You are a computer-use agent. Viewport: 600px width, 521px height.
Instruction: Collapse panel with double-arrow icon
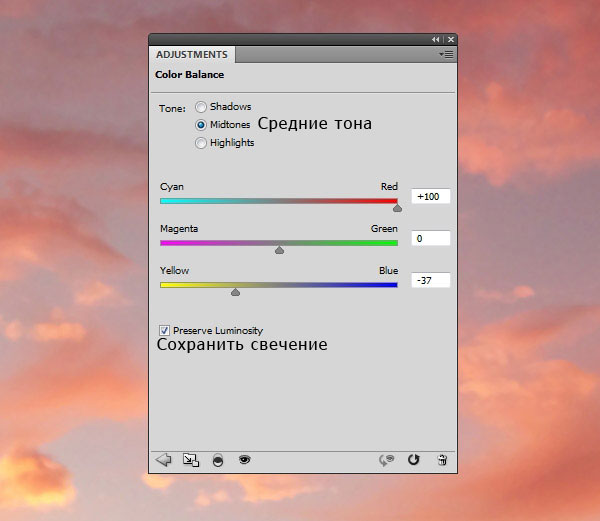[x=436, y=39]
